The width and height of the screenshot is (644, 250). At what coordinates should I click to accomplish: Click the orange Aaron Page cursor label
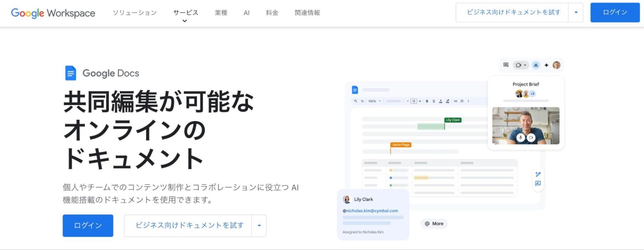tap(401, 145)
